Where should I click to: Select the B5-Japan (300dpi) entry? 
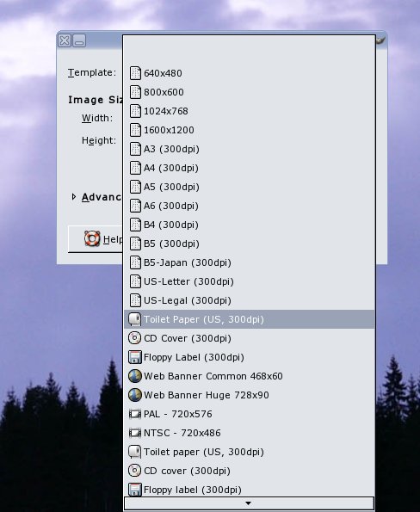pyautogui.click(x=250, y=262)
